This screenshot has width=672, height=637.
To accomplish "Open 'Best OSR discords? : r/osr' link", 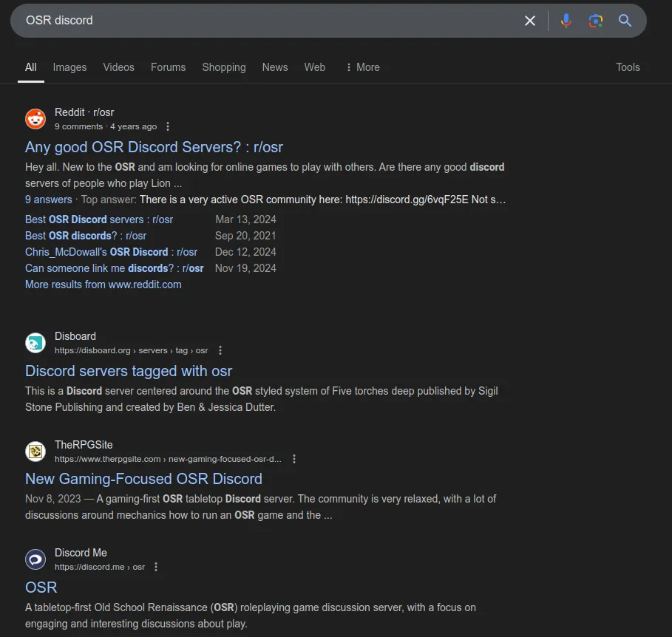I will tap(86, 236).
